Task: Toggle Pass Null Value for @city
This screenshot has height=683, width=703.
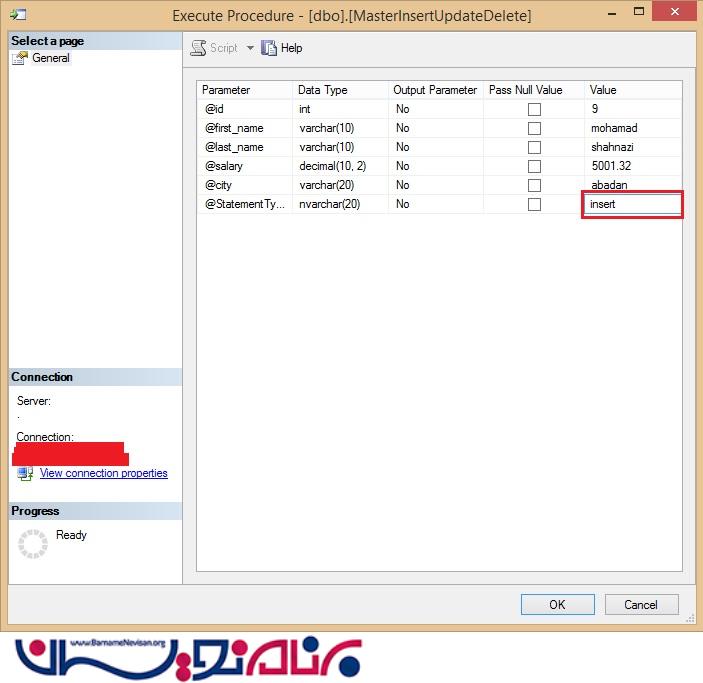Action: (534, 185)
